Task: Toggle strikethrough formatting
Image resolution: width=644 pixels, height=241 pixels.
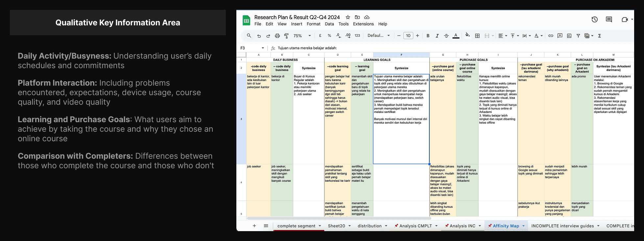Action: [x=446, y=36]
